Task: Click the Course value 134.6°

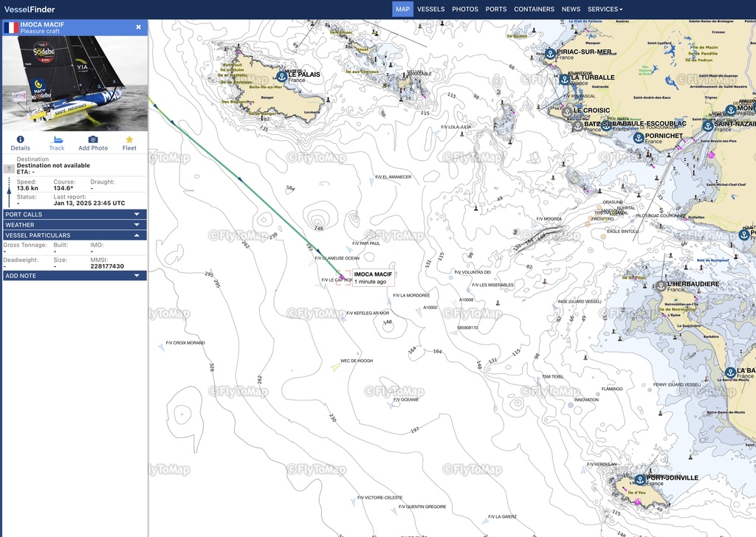Action: click(x=63, y=188)
